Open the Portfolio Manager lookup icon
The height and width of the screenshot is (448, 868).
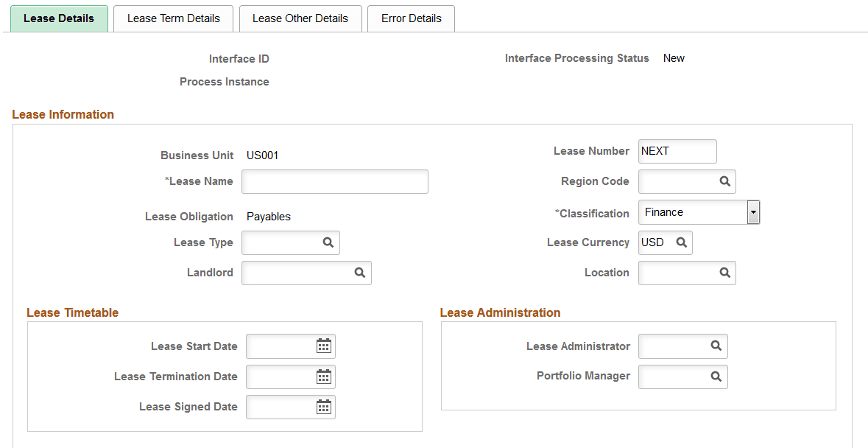coord(716,377)
